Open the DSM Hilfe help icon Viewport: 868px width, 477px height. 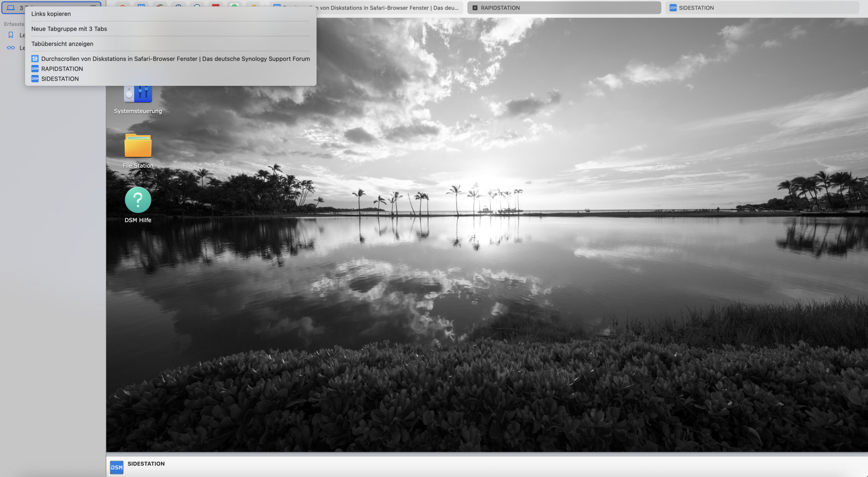[138, 200]
